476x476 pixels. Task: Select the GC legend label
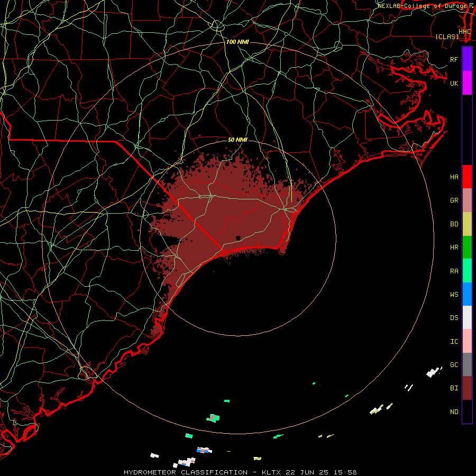tap(454, 365)
